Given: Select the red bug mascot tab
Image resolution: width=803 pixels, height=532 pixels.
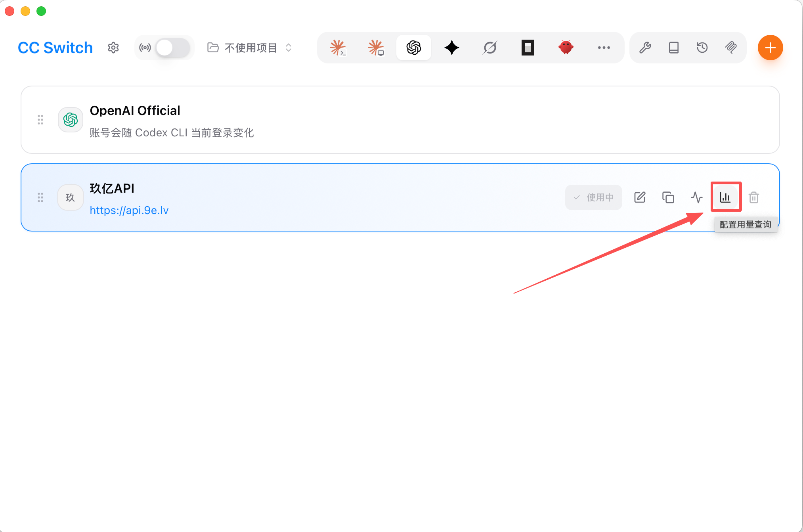Looking at the screenshot, I should pos(566,48).
